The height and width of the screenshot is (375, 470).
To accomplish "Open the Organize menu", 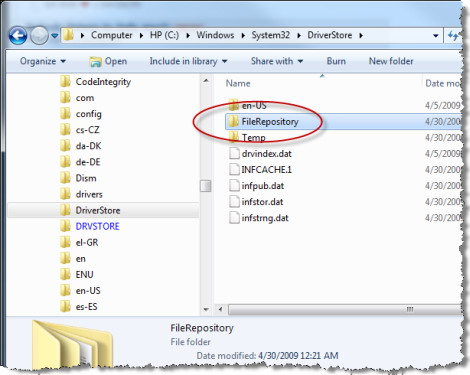I will coord(43,61).
